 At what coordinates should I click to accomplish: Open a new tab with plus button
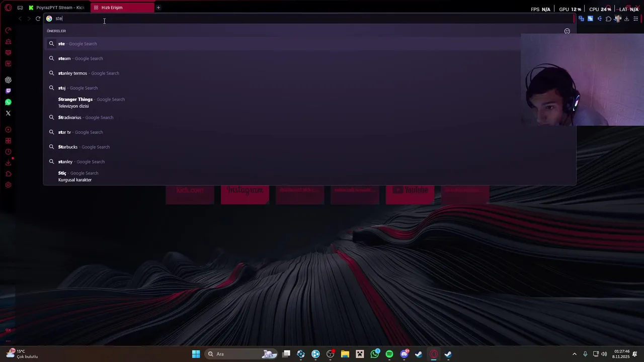158,8
